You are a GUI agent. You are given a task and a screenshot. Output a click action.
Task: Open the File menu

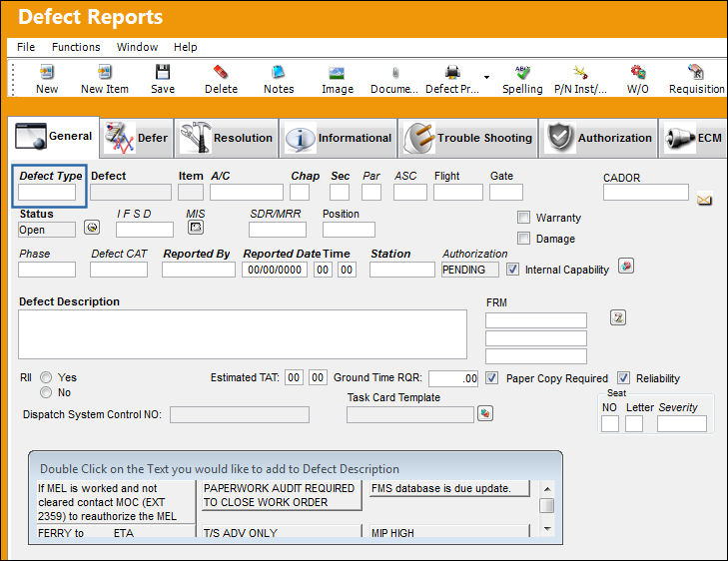tap(26, 47)
